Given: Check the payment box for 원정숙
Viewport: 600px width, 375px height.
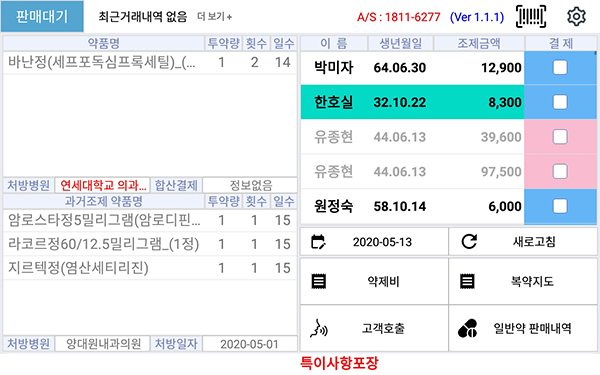Looking at the screenshot, I should [x=560, y=206].
